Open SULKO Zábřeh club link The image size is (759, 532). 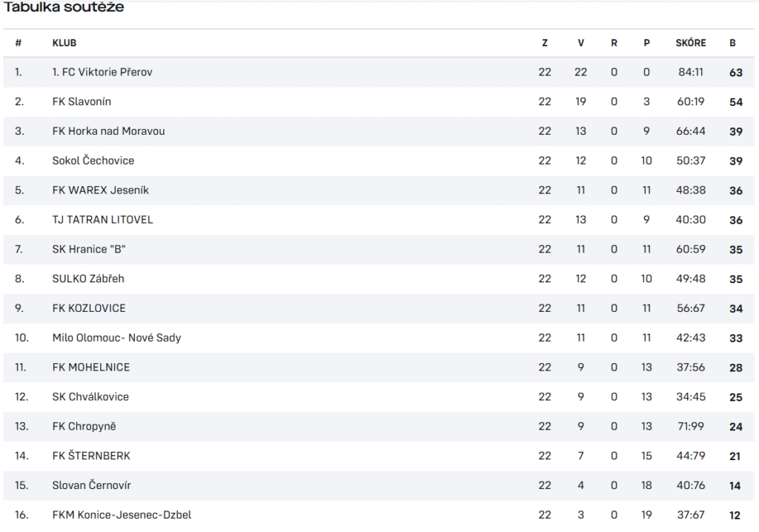(x=88, y=279)
